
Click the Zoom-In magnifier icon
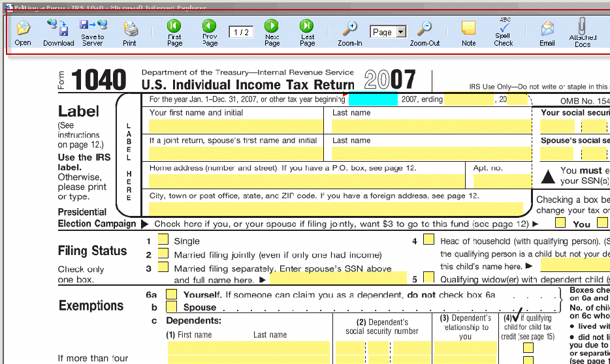(350, 29)
